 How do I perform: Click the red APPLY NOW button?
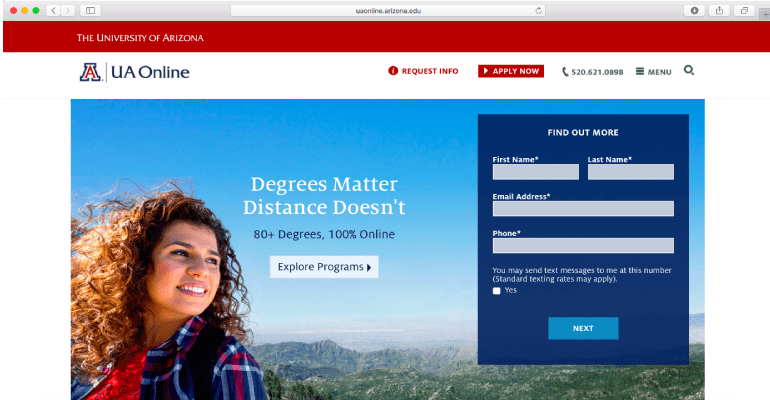click(511, 71)
